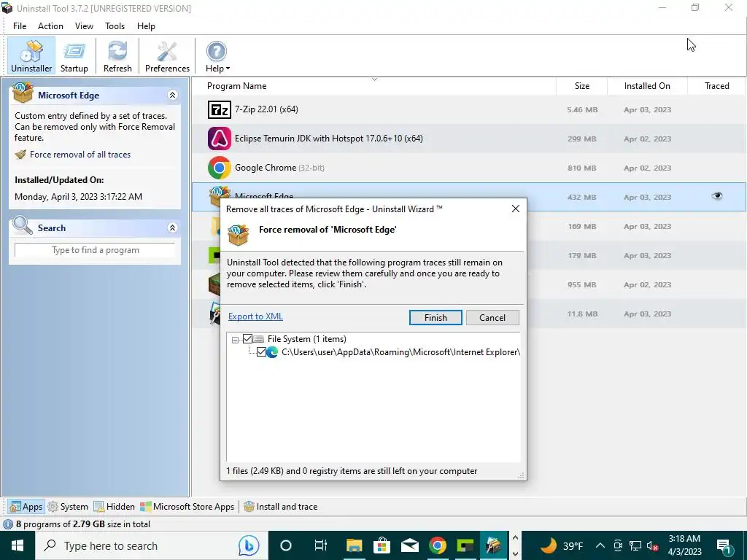Open Task View in taskbar
This screenshot has height=560, width=747.
(x=321, y=545)
